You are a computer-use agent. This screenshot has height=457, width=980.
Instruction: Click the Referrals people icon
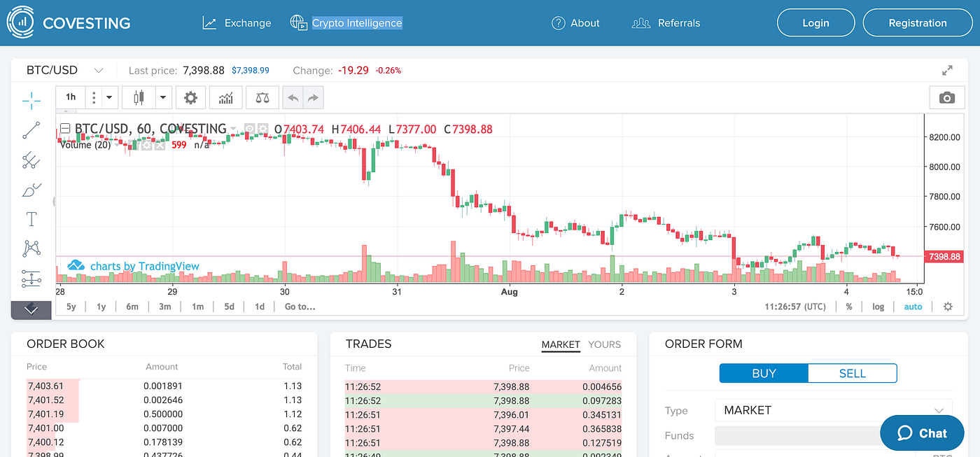(x=641, y=23)
